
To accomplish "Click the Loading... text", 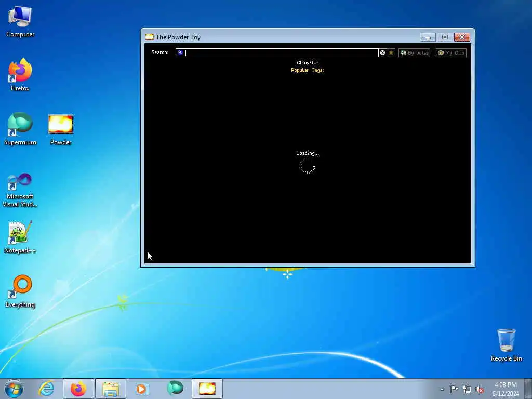I will (x=308, y=153).
